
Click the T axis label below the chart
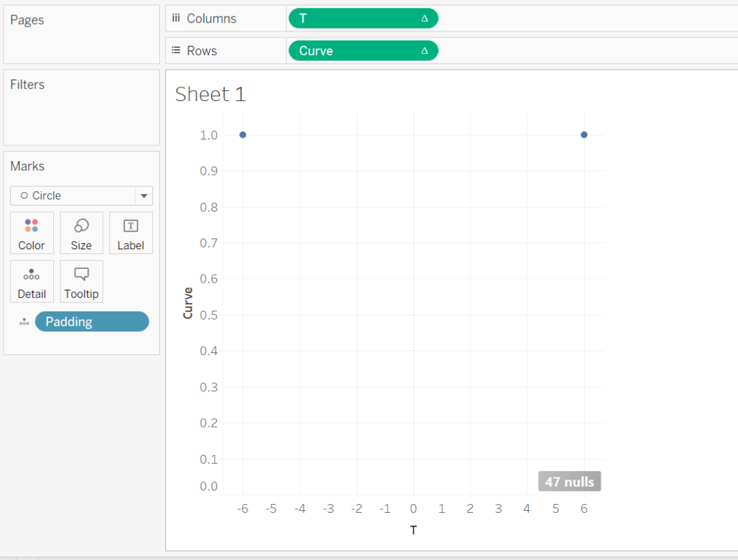[x=413, y=530]
